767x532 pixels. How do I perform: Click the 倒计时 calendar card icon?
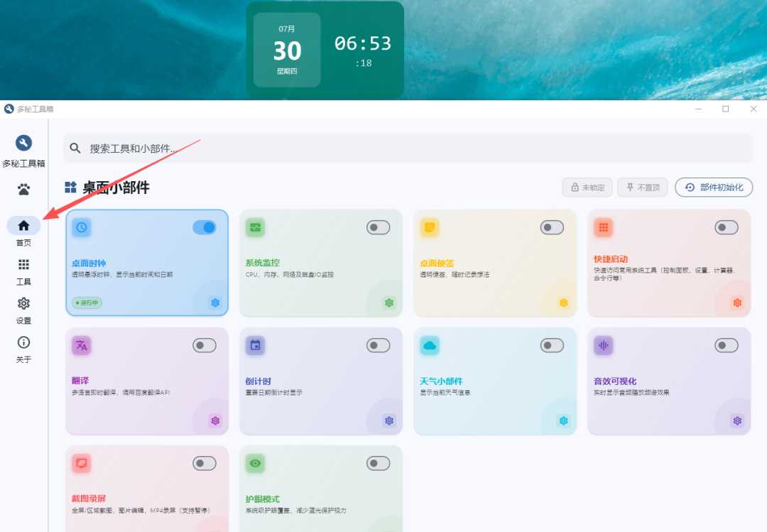(256, 345)
